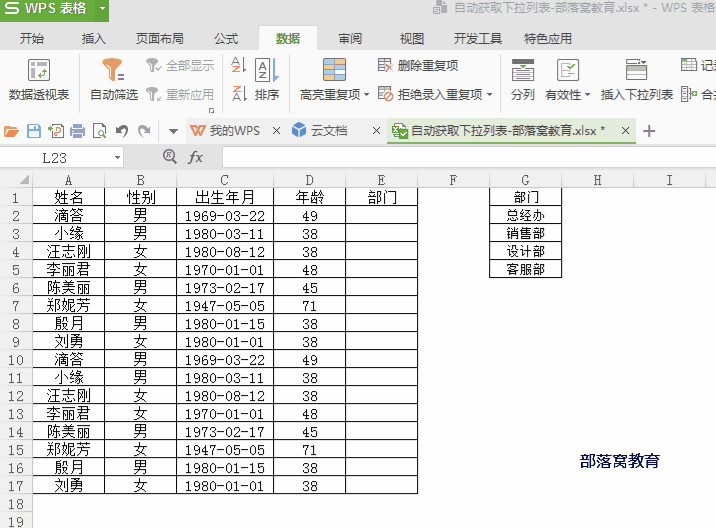The image size is (716, 528).
Task: Click the undo arrow icon
Action: point(122,131)
